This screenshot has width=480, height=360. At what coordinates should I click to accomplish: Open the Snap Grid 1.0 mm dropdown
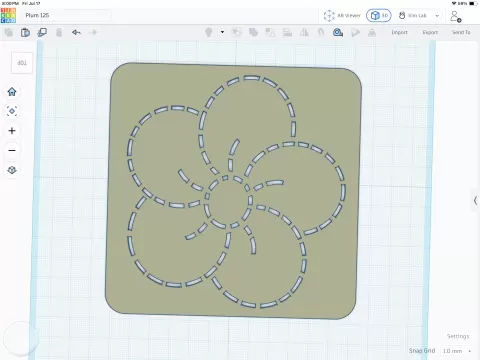456,351
